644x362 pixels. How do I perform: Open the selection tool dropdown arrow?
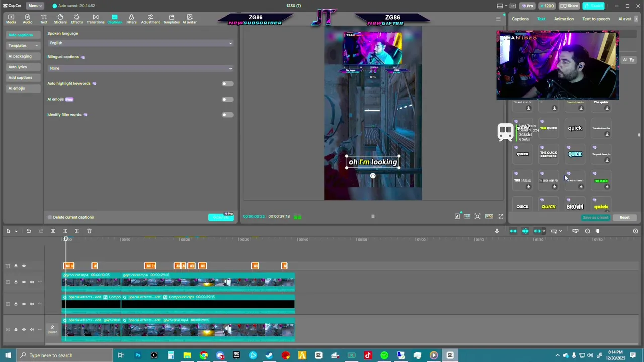(16, 231)
